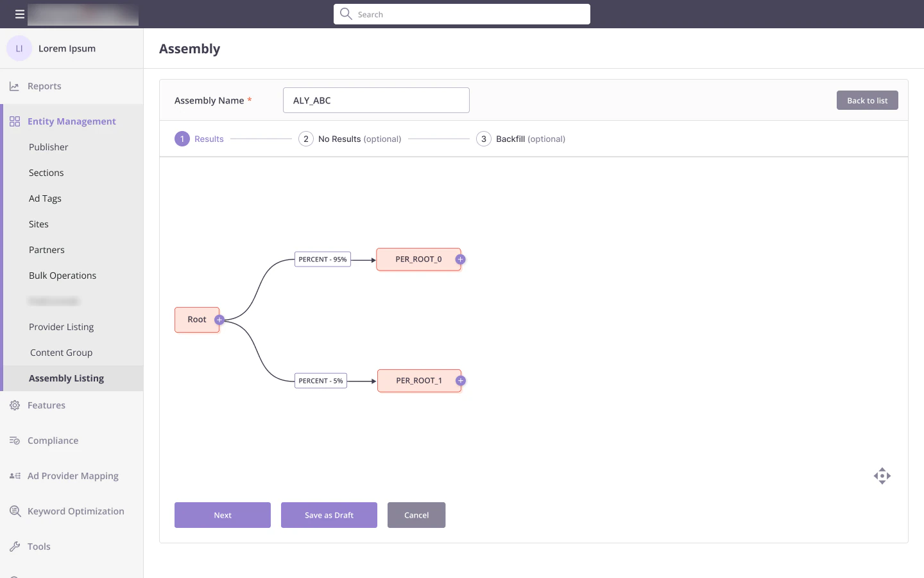Click Save as Draft button

point(329,515)
